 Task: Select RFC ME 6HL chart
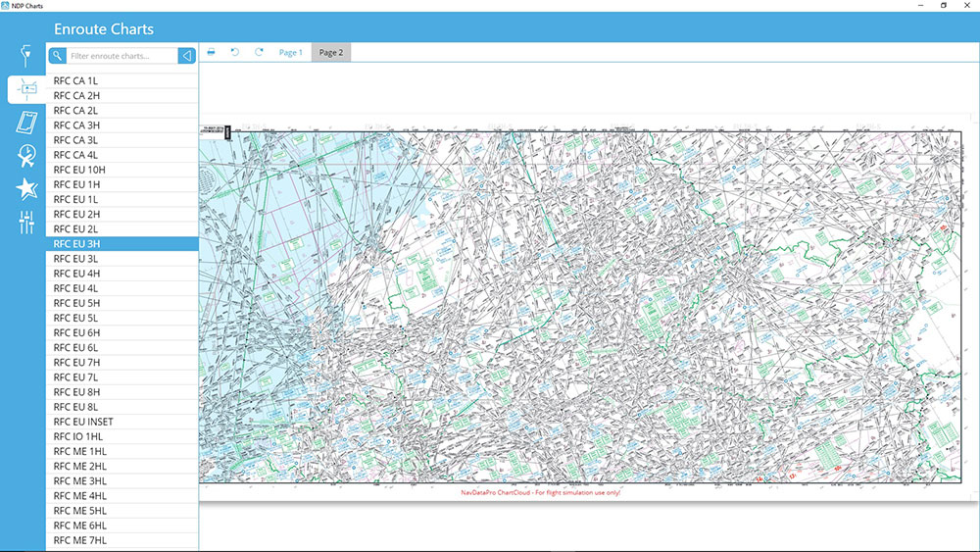tap(122, 526)
